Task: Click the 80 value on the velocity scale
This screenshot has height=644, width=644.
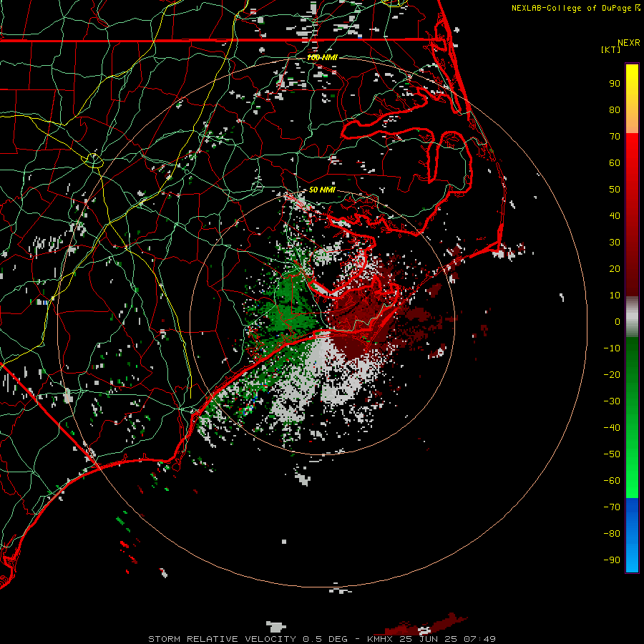Action: click(x=615, y=110)
